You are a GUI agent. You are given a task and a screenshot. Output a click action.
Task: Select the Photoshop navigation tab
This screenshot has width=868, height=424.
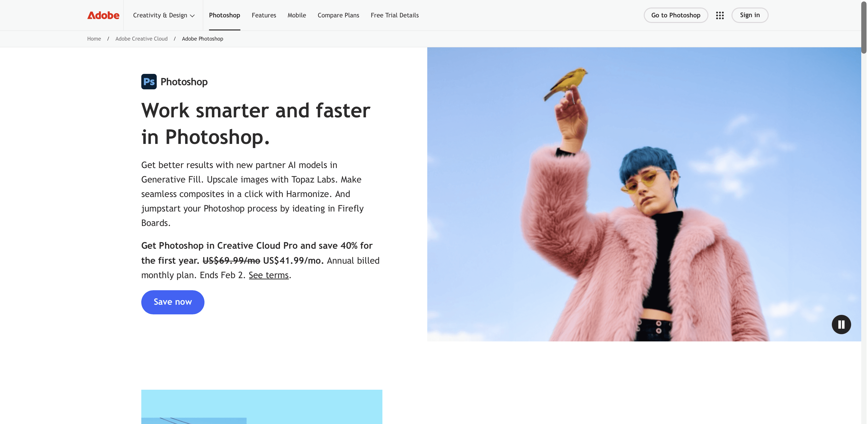coord(224,15)
